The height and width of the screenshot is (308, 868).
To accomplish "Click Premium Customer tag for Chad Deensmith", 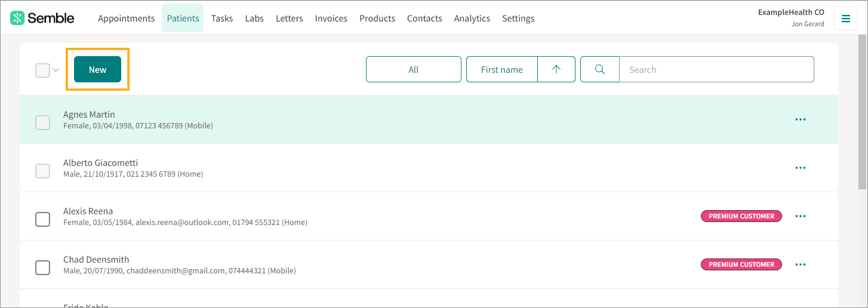I will 741,264.
